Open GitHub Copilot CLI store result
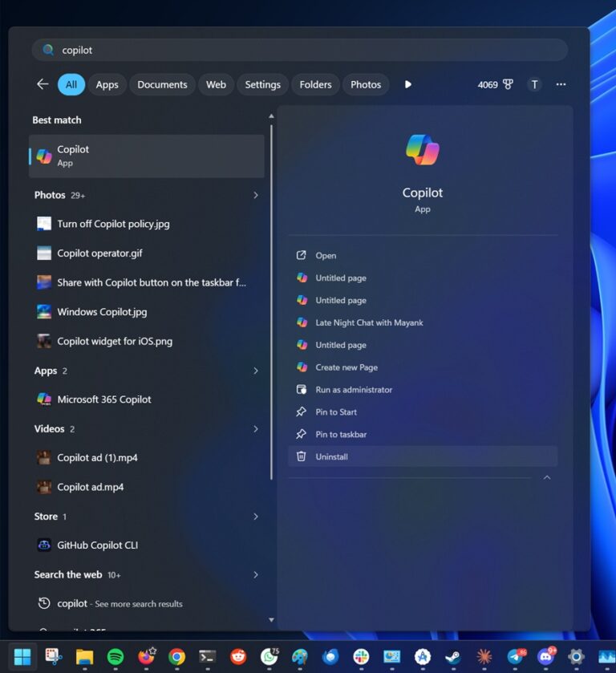This screenshot has width=616, height=673. point(147,545)
